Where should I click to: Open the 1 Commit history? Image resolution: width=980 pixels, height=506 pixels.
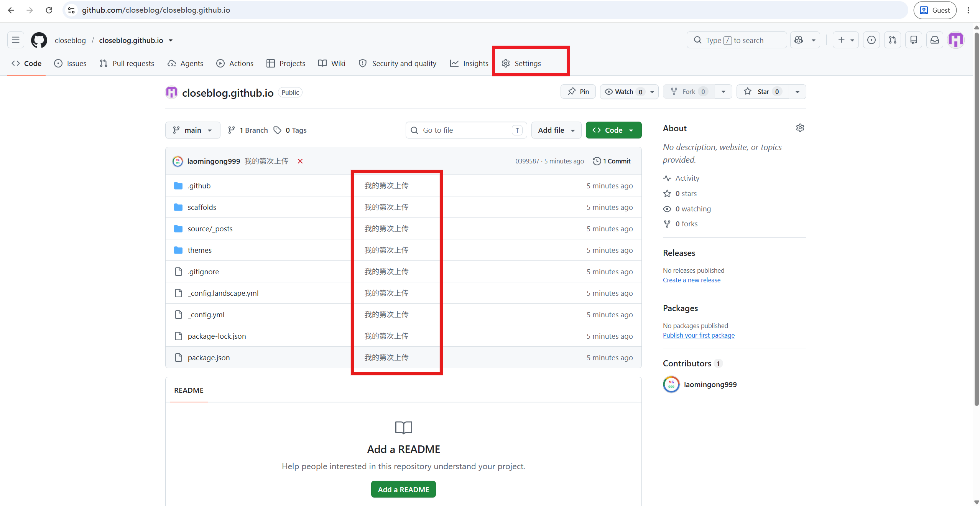612,161
